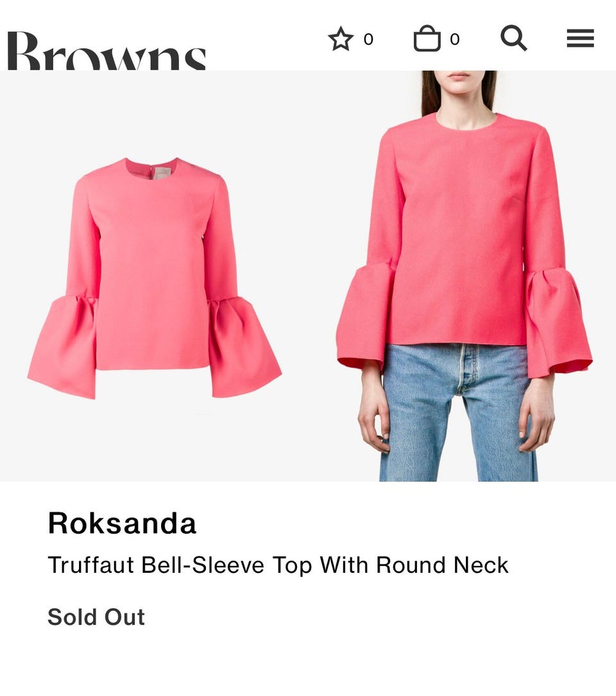616x696 pixels.
Task: Click the model's blue jeans in the photo
Action: [459, 413]
